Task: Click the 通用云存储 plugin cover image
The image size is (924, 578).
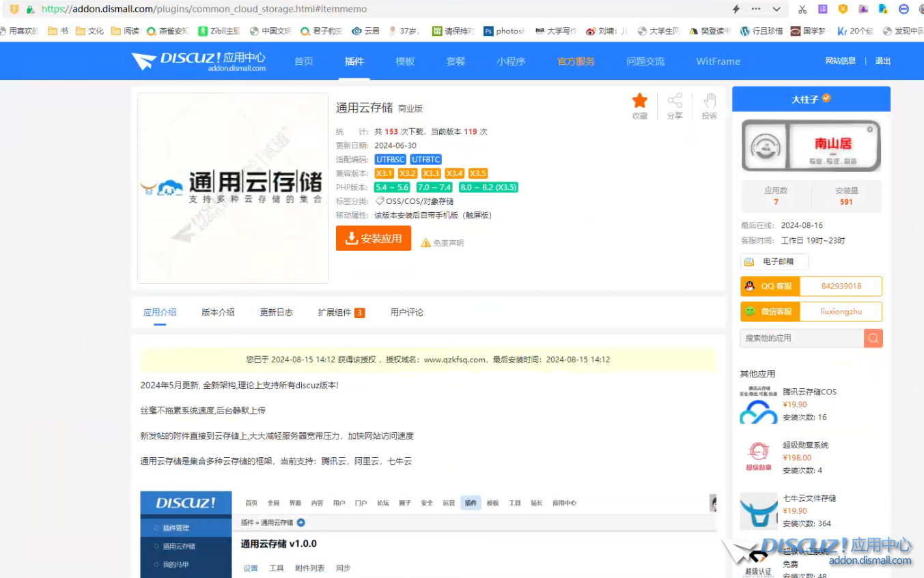Action: point(233,188)
